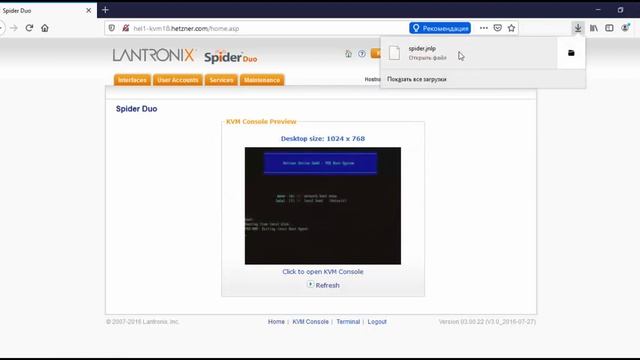The height and width of the screenshot is (360, 640).
Task: Click the blue Рекомендация button
Action: [x=440, y=28]
